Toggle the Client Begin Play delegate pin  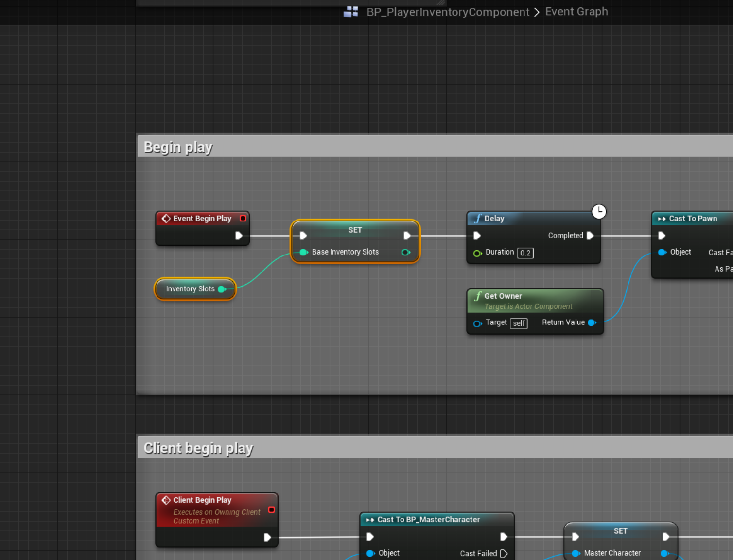271,509
